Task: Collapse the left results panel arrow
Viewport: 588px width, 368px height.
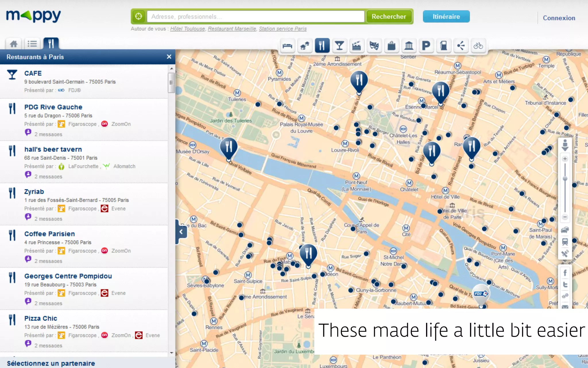Action: point(181,232)
